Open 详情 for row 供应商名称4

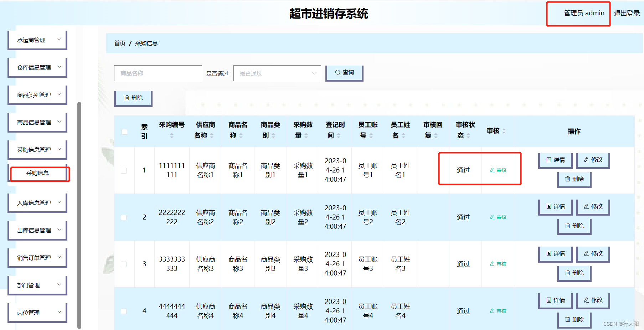coord(555,300)
